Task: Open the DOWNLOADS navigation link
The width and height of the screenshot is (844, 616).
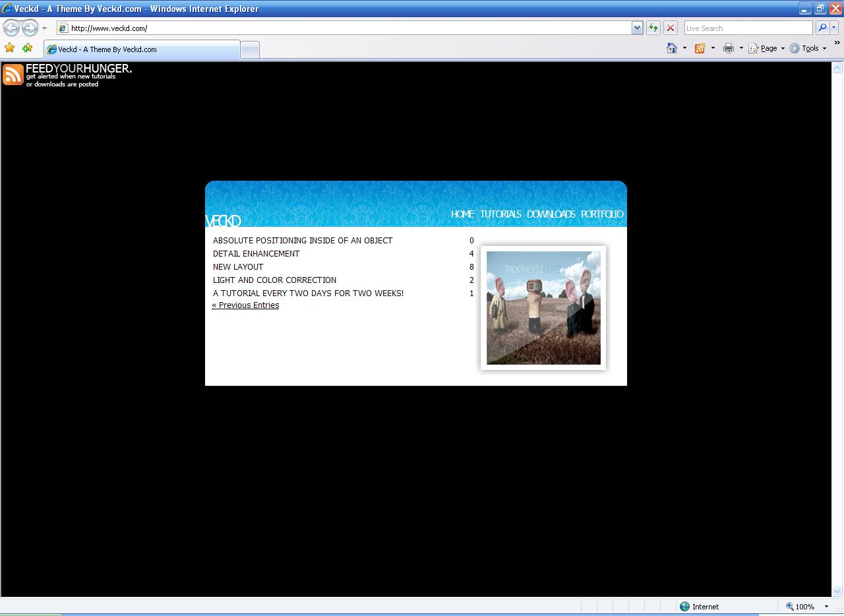Action: pyautogui.click(x=551, y=214)
